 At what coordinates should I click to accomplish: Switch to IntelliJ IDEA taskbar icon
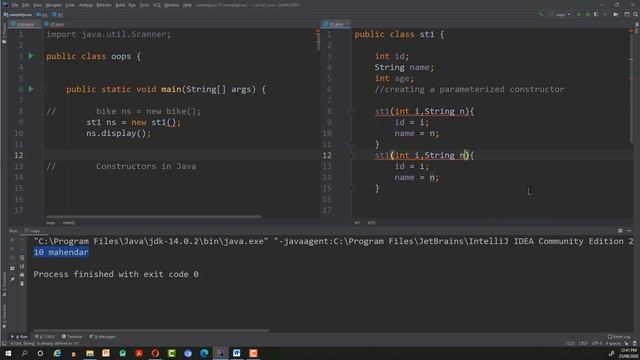pos(220,353)
